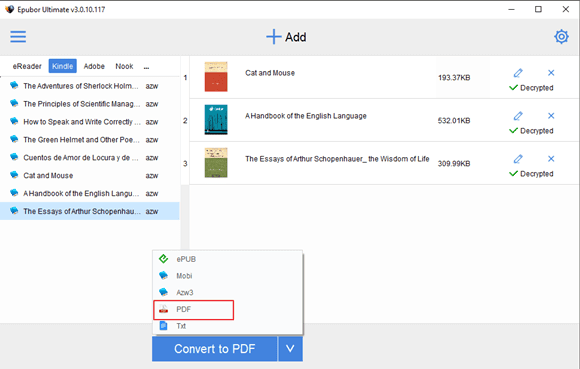Edit metadata of Handbook of English Language
The width and height of the screenshot is (580, 369).
pyautogui.click(x=518, y=116)
